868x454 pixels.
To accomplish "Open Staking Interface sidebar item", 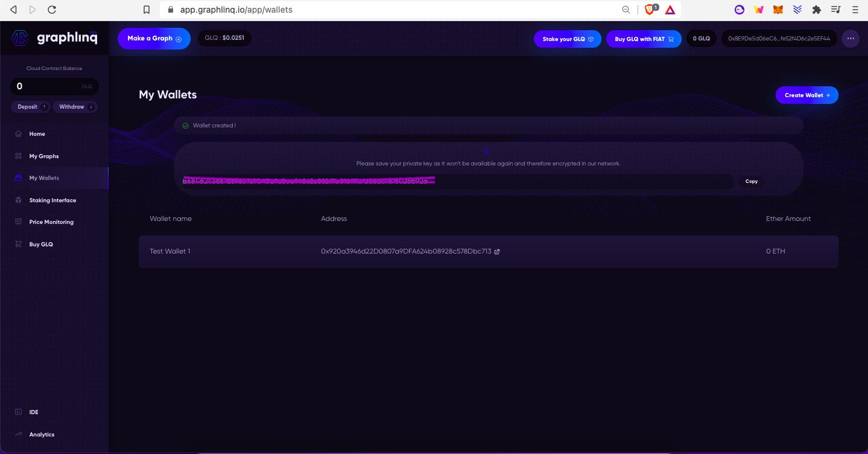I will 52,200.
